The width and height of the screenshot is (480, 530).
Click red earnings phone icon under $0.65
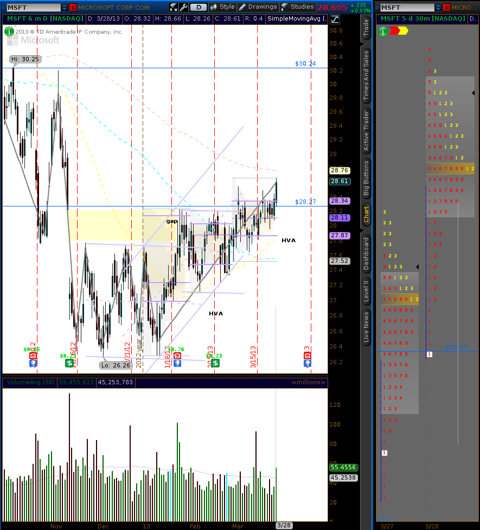point(33,356)
